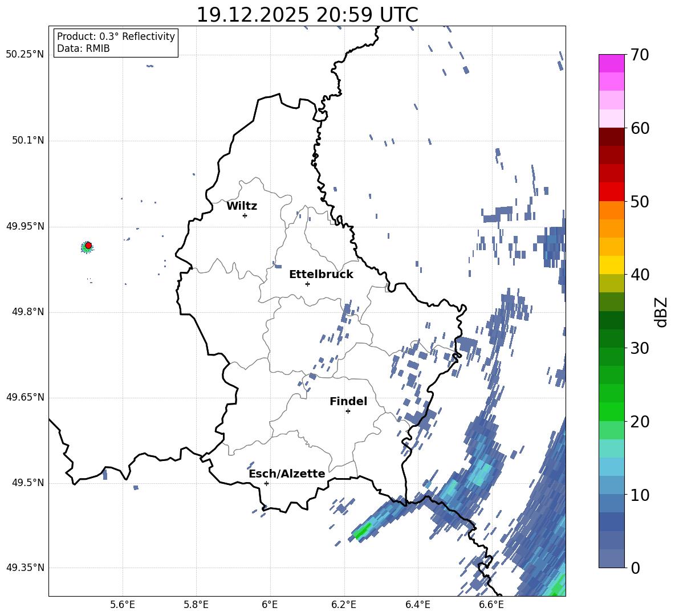675x616 pixels.
Task: Click the colorbar tick label '50'
Action: click(640, 201)
